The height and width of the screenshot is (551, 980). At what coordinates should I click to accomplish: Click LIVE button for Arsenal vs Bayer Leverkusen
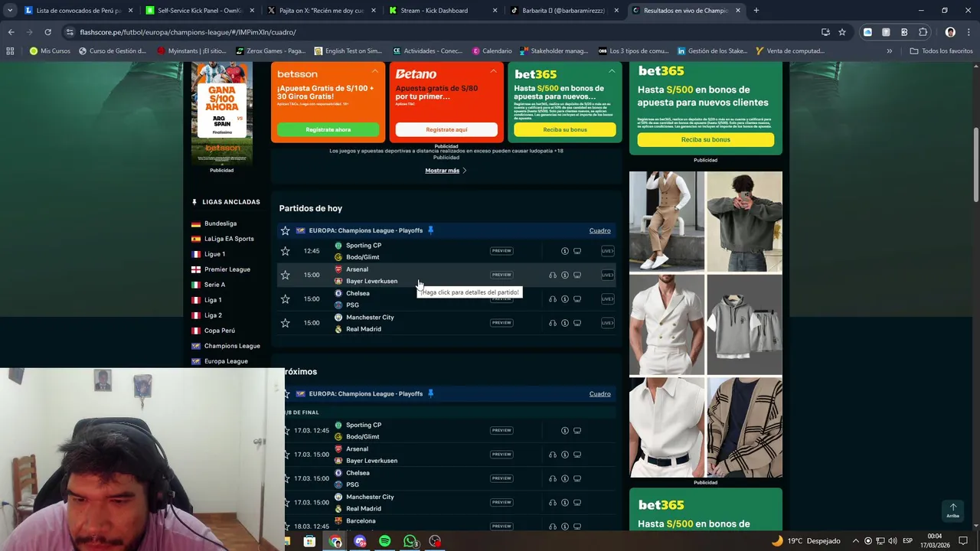pyautogui.click(x=607, y=275)
